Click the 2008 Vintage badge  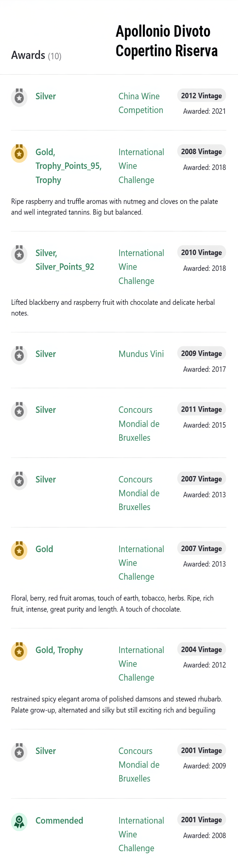[x=201, y=152]
